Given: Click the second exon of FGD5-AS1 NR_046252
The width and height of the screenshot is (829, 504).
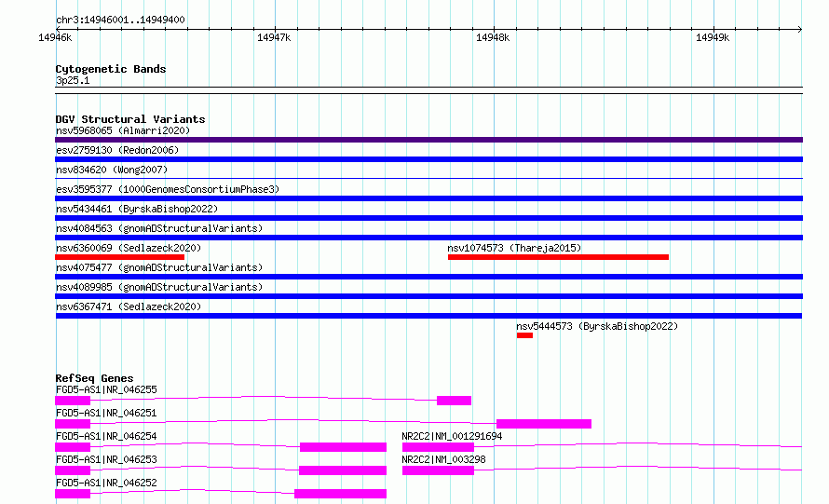Looking at the screenshot, I should pyautogui.click(x=341, y=494).
